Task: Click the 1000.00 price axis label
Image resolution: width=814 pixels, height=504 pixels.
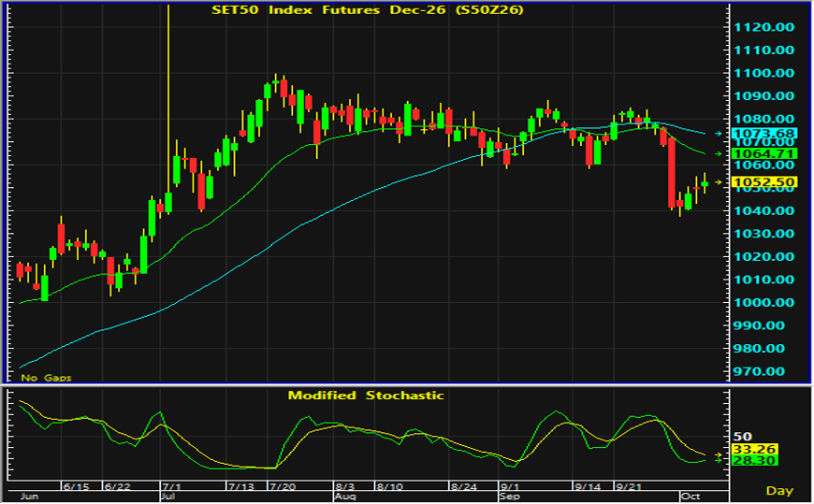Action: pyautogui.click(x=763, y=303)
